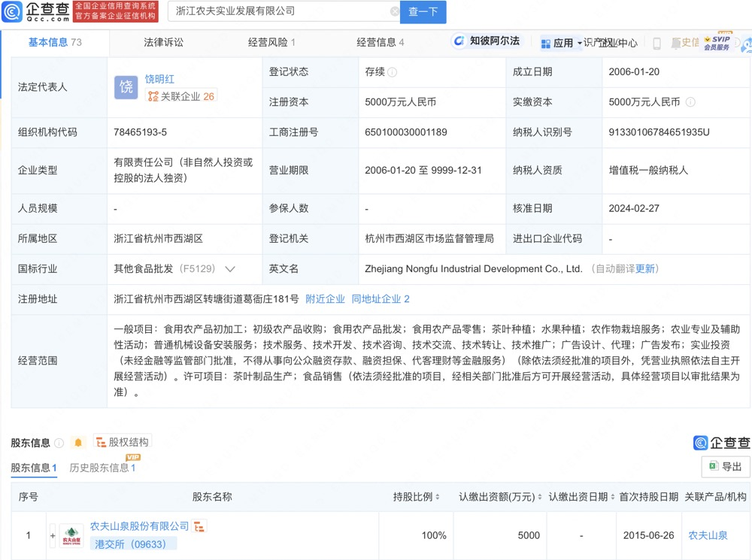Expand the first shareholder row with plus sign
Viewport: 752px width, 560px height.
point(52,535)
